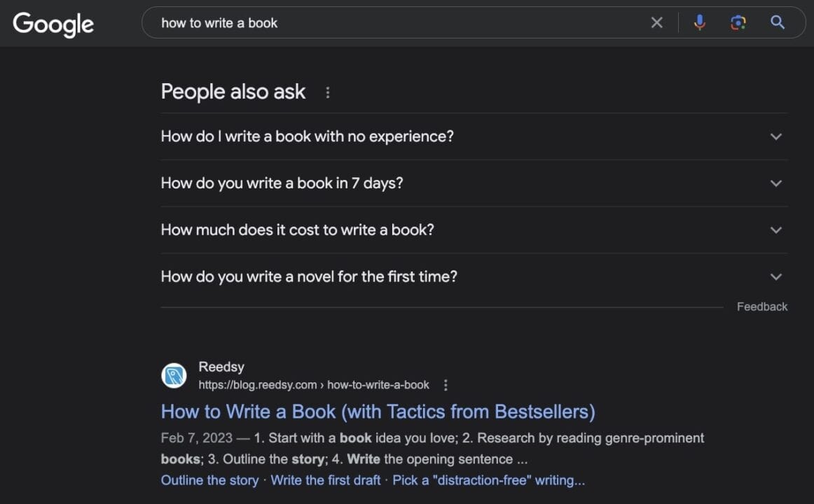Click the Google logo to go home
The width and height of the screenshot is (814, 504).
53,23
